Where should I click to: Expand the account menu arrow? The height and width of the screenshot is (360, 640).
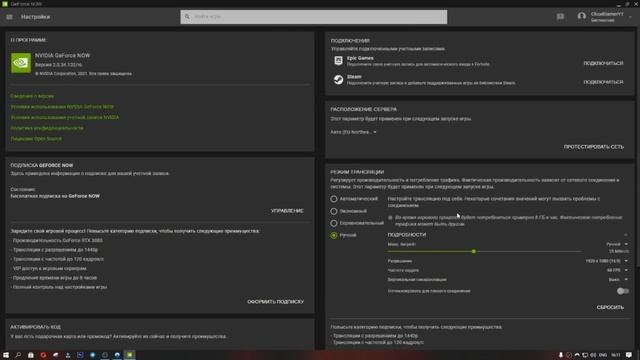(631, 17)
